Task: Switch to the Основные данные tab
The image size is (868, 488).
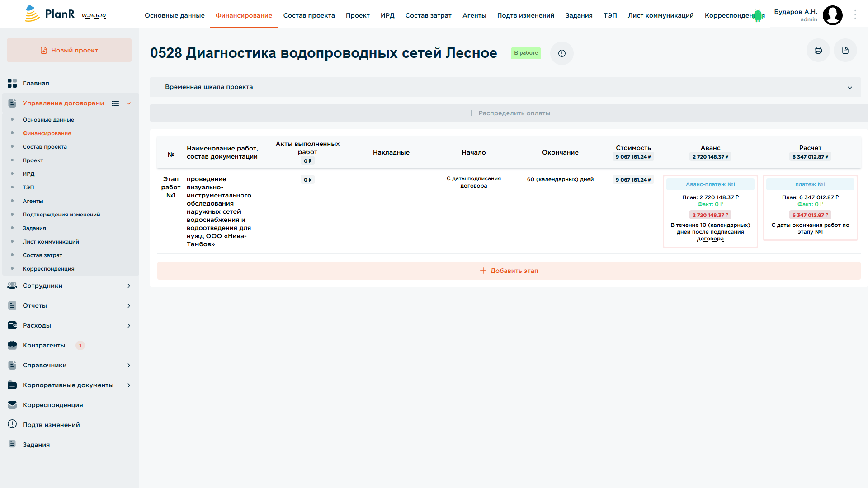Action: [175, 15]
